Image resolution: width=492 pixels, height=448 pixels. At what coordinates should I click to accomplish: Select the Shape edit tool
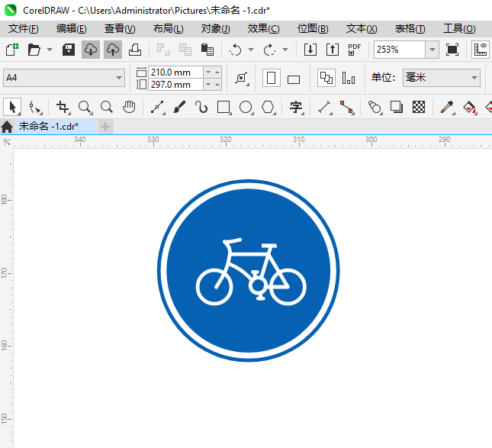[x=35, y=108]
